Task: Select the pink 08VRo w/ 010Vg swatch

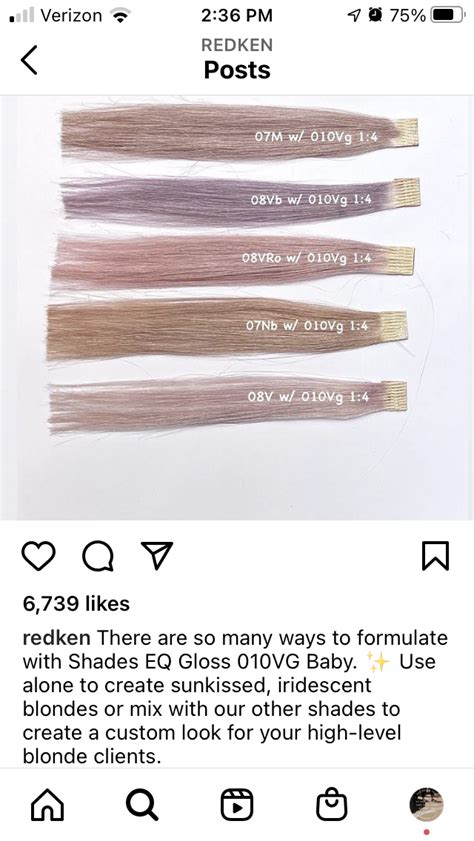Action: 233,260
